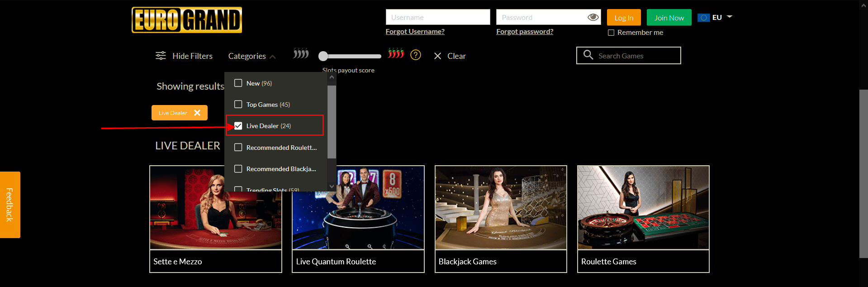Toggle password visibility eye icon
The height and width of the screenshot is (287, 868).
593,17
